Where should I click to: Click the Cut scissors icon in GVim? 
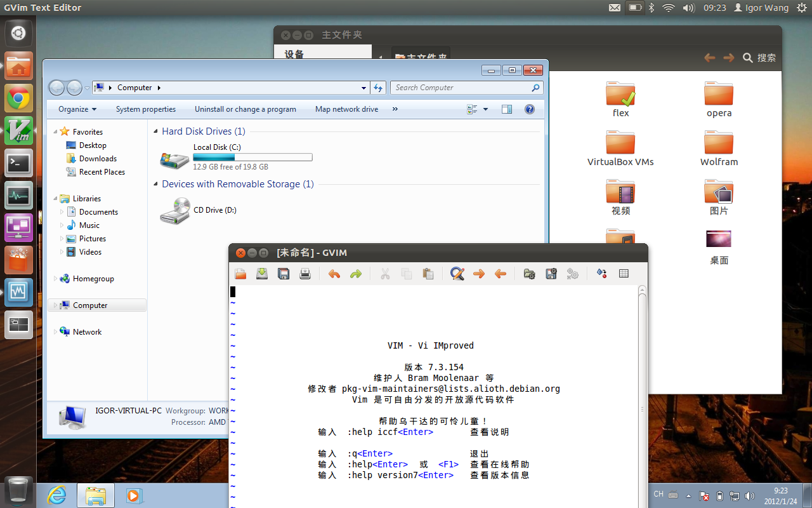[385, 274]
